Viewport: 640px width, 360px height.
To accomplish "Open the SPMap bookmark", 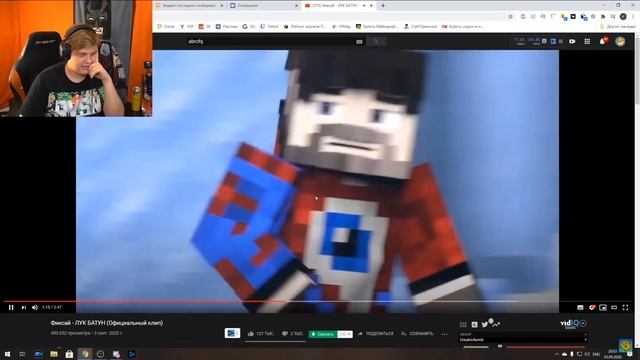I will point(341,27).
